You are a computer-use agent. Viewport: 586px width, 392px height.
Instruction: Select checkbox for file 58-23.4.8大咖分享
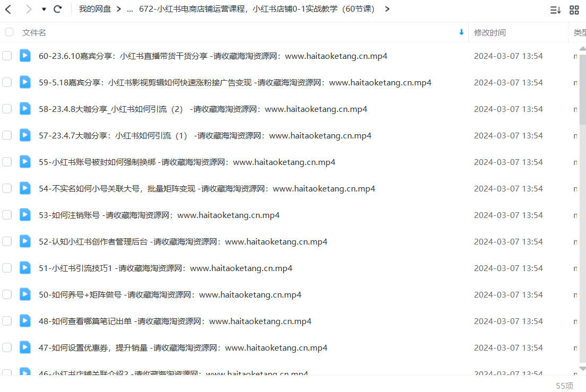point(7,109)
